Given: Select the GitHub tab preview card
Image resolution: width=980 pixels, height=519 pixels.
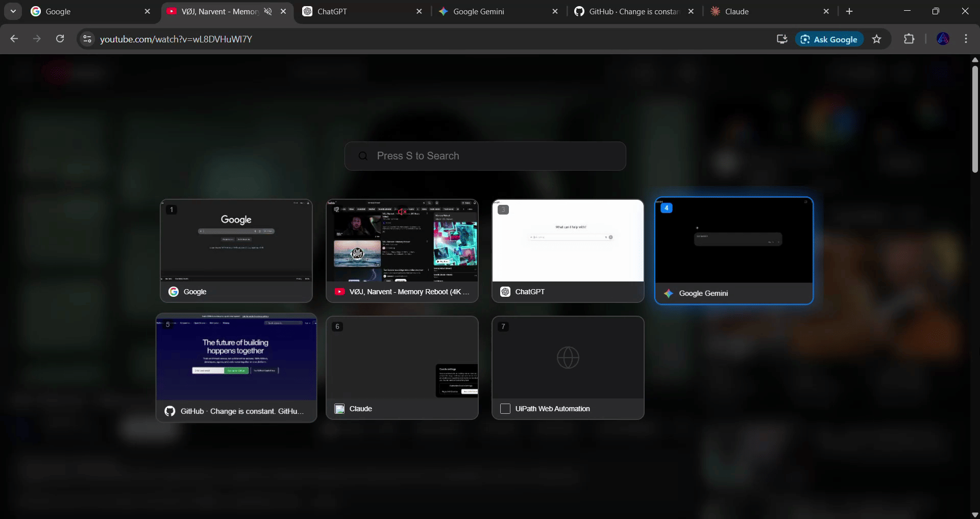Looking at the screenshot, I should 236,368.
